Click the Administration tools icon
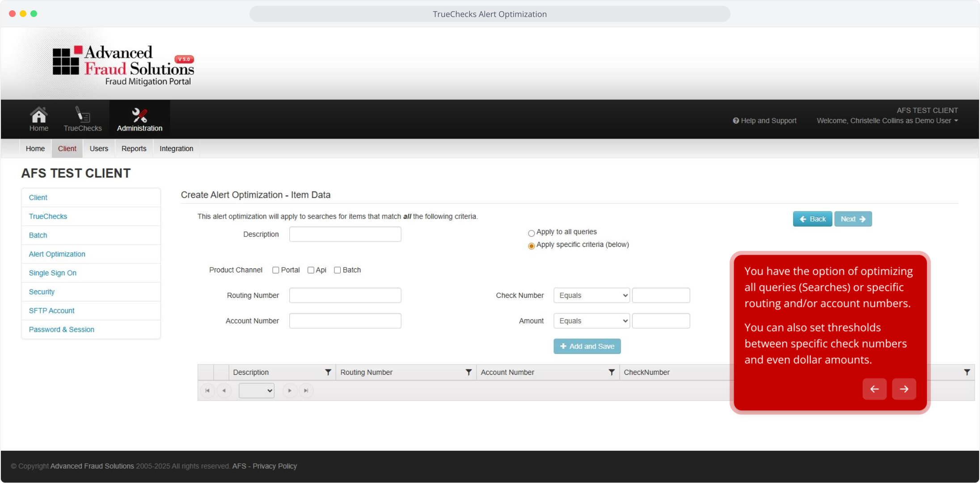 [x=139, y=115]
